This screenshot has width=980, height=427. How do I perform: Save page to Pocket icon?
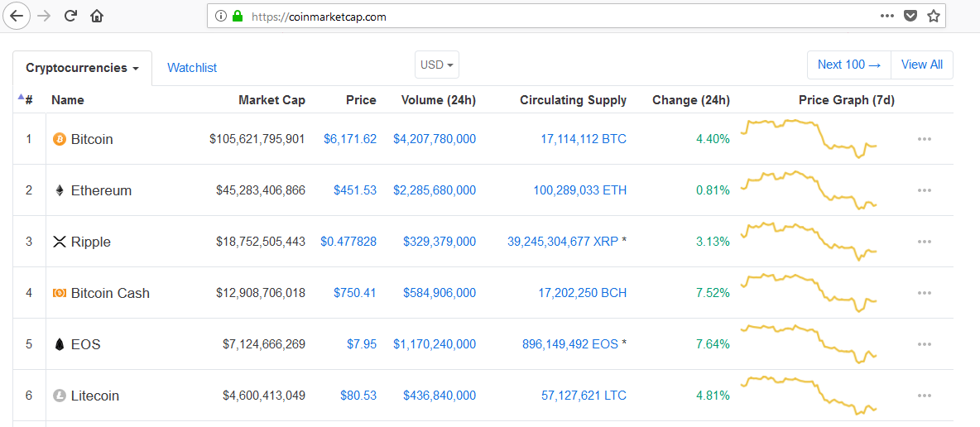point(910,17)
